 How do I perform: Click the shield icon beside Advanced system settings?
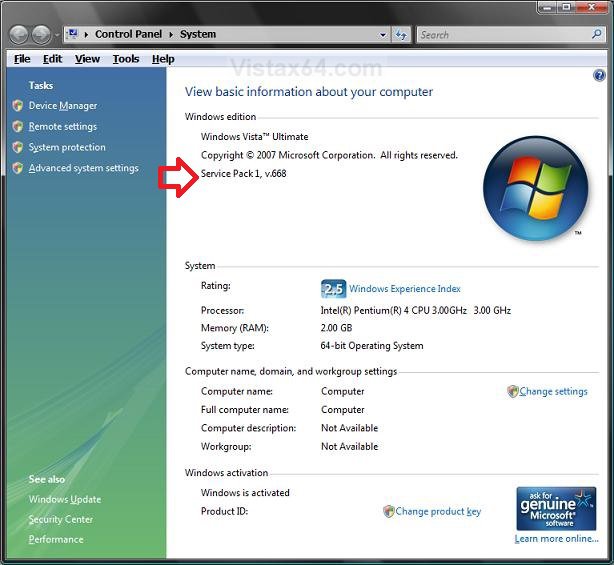pyautogui.click(x=18, y=168)
